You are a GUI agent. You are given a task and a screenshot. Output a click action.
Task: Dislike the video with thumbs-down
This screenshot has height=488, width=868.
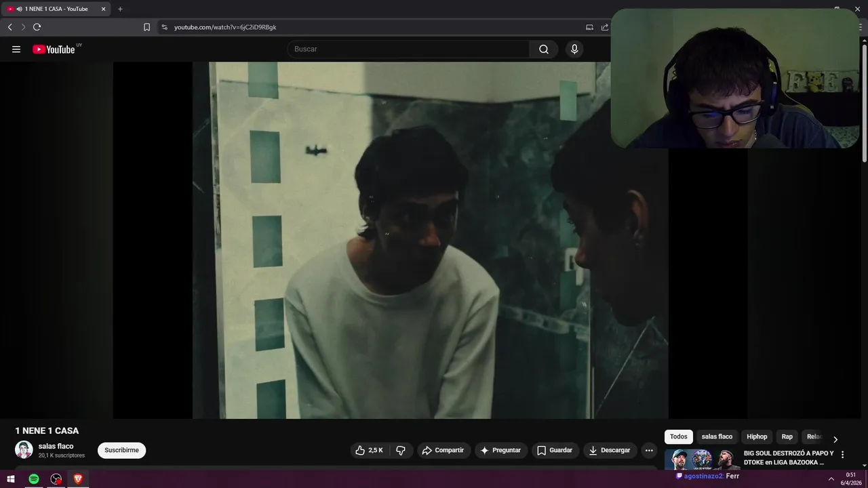(401, 450)
